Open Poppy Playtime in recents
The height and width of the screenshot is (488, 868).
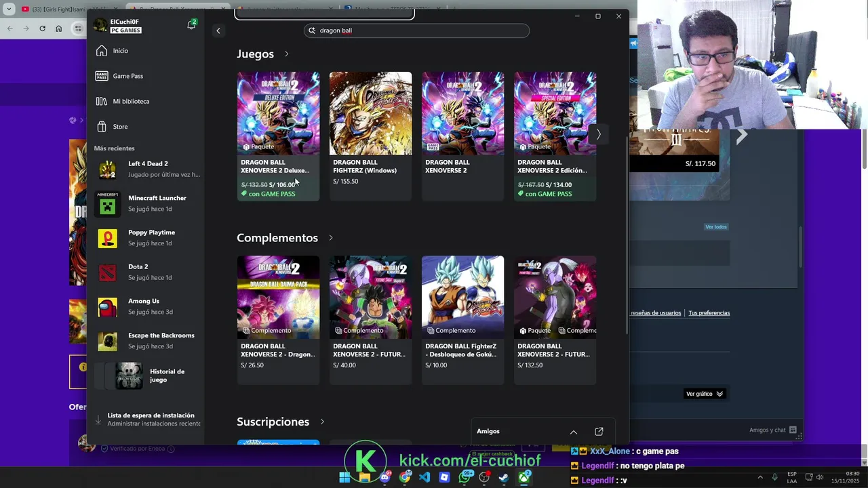click(148, 238)
